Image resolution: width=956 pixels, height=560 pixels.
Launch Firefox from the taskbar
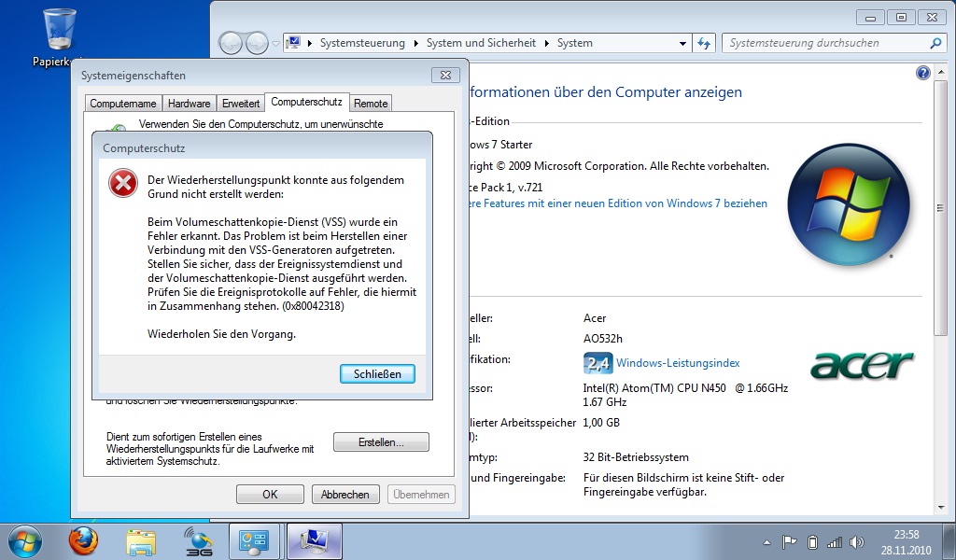coord(83,541)
